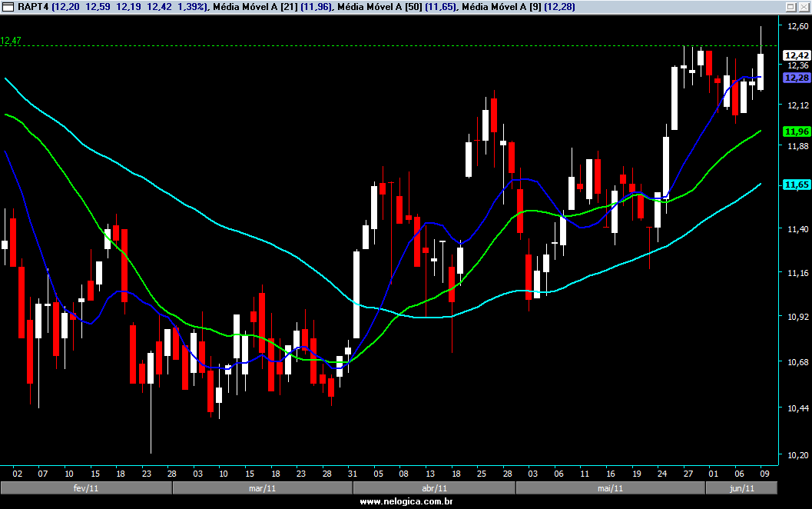Image resolution: width=812 pixels, height=509 pixels.
Task: Click the 09 date label on time axis
Action: pos(765,473)
